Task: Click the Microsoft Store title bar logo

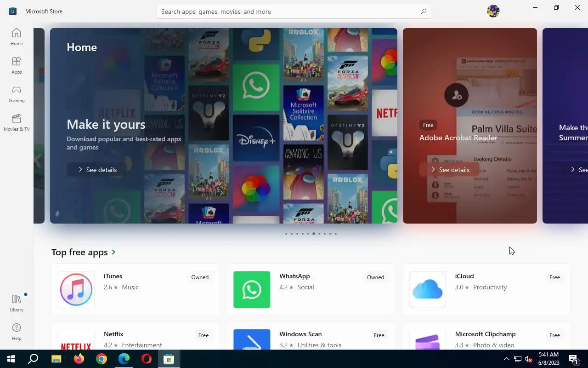Action: [x=13, y=11]
